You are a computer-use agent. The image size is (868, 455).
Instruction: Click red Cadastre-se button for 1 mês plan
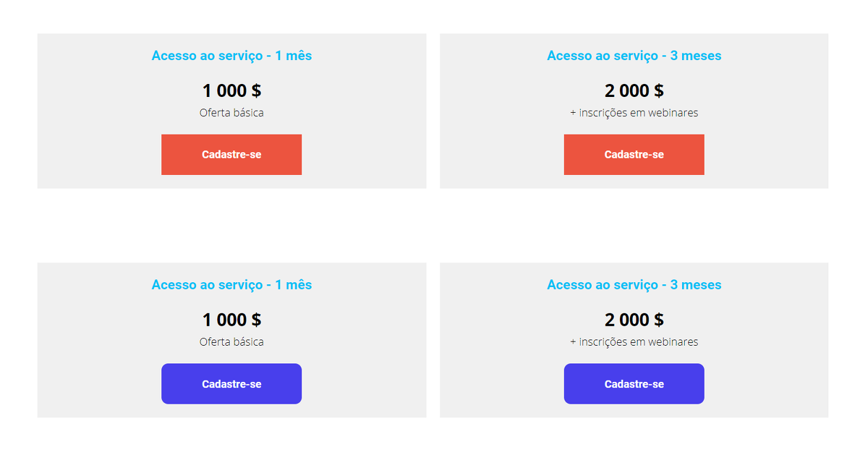click(231, 155)
